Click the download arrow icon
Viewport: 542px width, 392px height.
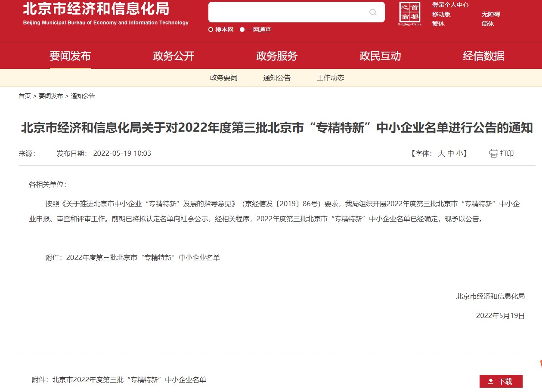491,381
